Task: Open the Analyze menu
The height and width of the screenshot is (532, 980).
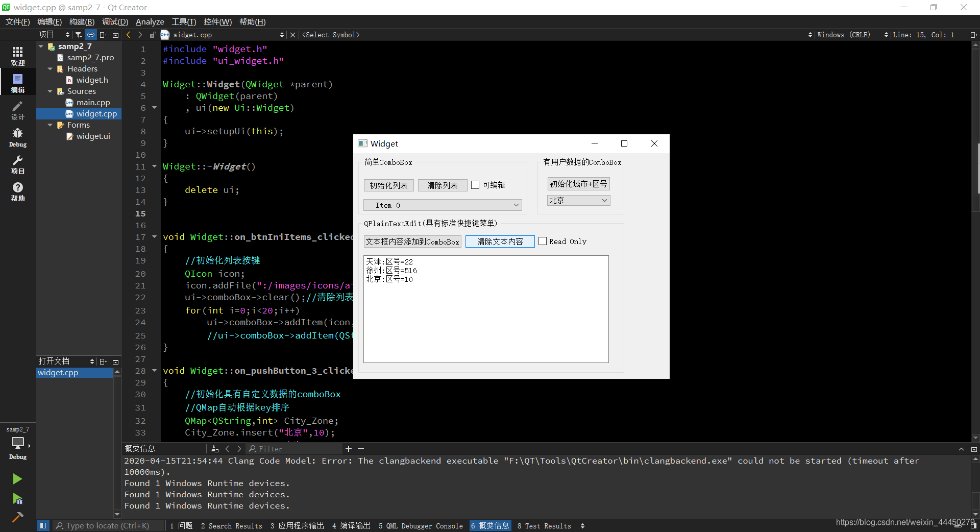Action: point(150,22)
